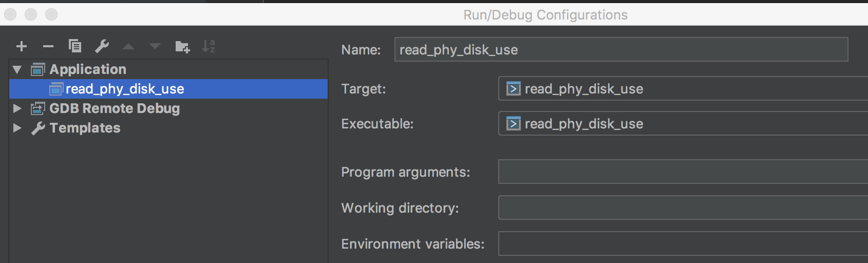Move configuration up with arrow icon

tap(128, 47)
